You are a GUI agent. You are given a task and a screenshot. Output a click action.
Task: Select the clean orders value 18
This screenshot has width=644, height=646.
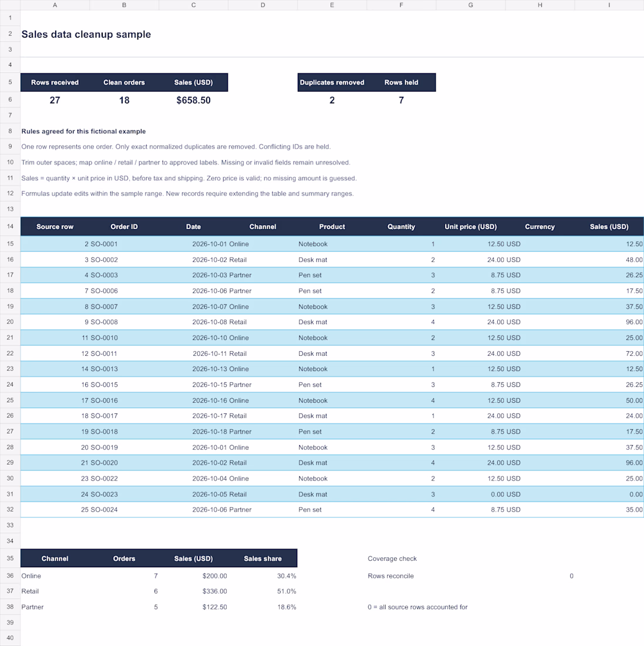coord(124,100)
